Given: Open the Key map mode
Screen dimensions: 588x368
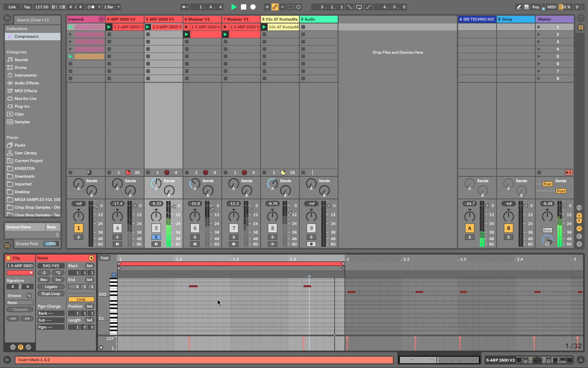Looking at the screenshot, I should [536, 7].
